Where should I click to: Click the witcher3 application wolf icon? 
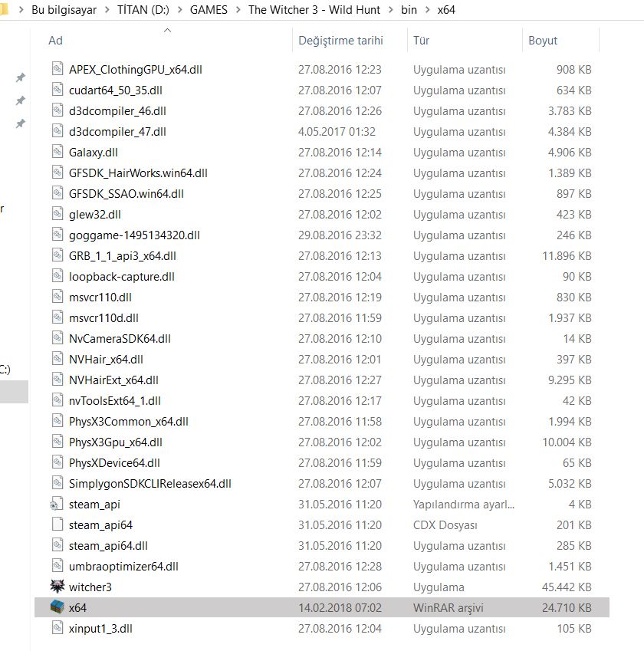point(58,587)
